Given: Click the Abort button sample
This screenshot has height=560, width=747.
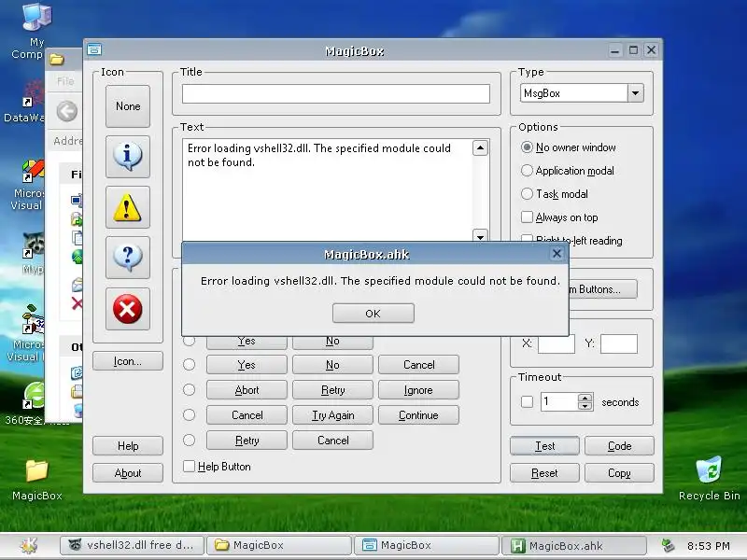Looking at the screenshot, I should coord(247,389).
